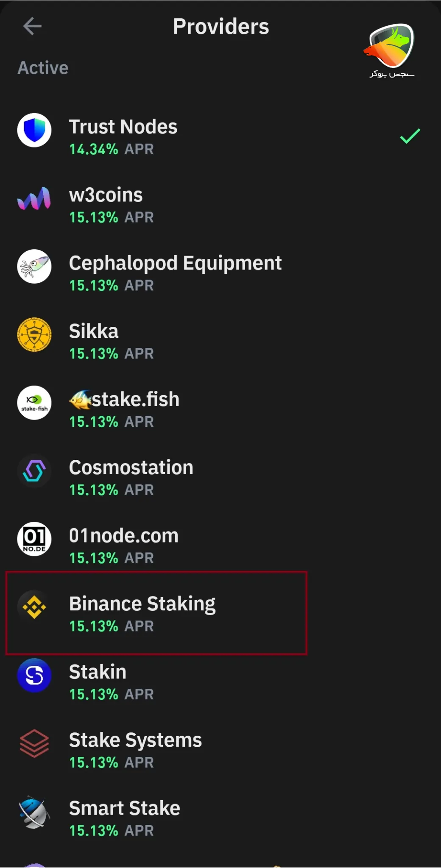Screen dimensions: 441x868
Task: Tap the back arrow icon
Action: (x=32, y=26)
